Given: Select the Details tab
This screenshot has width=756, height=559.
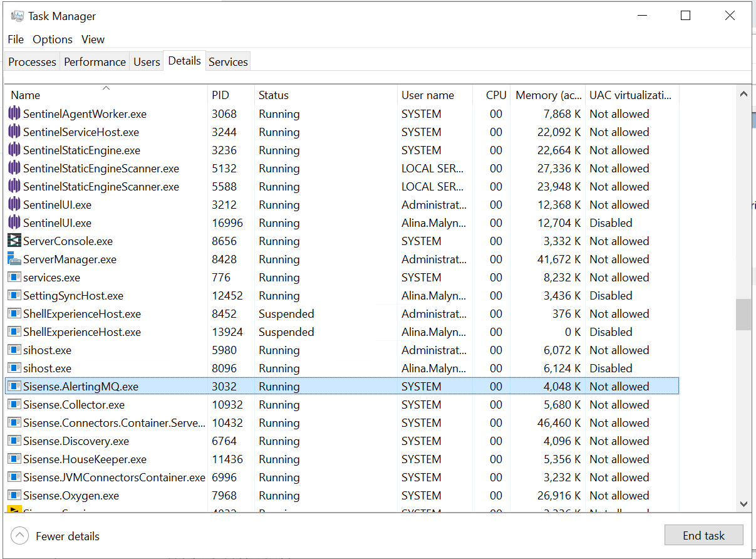Looking at the screenshot, I should click(x=185, y=61).
